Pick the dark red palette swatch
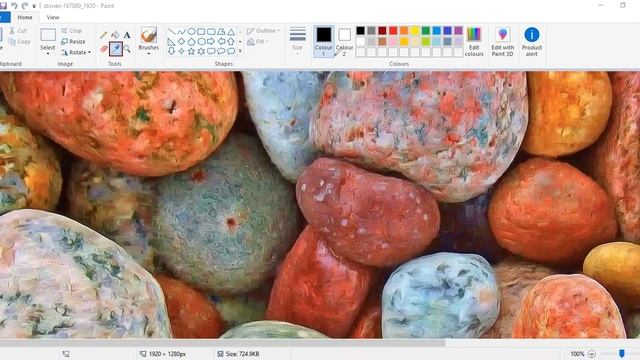This screenshot has height=360, width=640. (382, 31)
